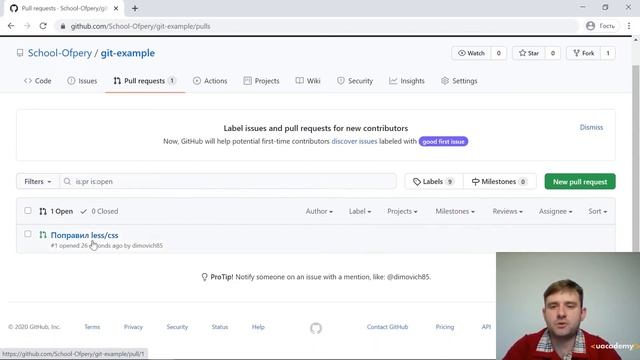Expand the Author filter dropdown
640x360 pixels.
[319, 211]
